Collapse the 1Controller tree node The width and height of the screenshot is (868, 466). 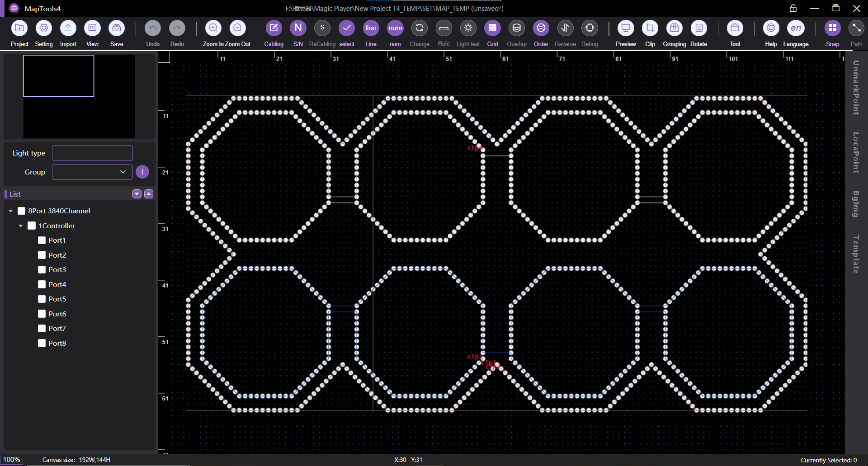20,225
